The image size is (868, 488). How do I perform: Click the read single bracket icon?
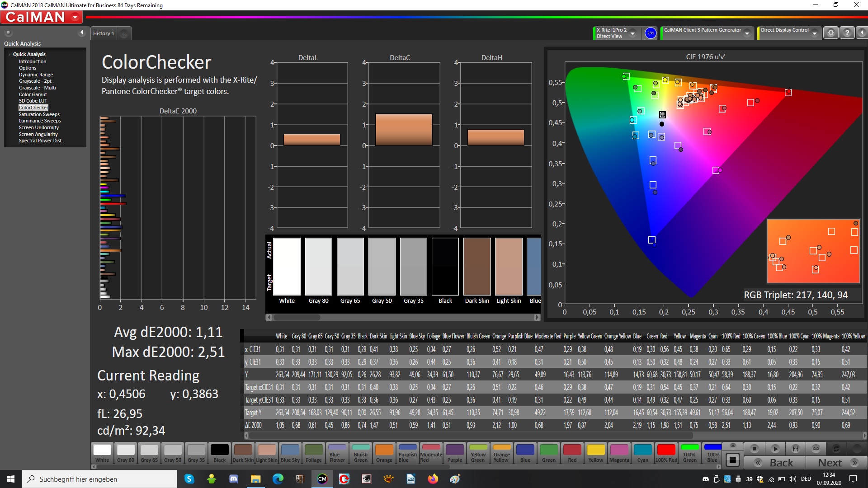[795, 449]
